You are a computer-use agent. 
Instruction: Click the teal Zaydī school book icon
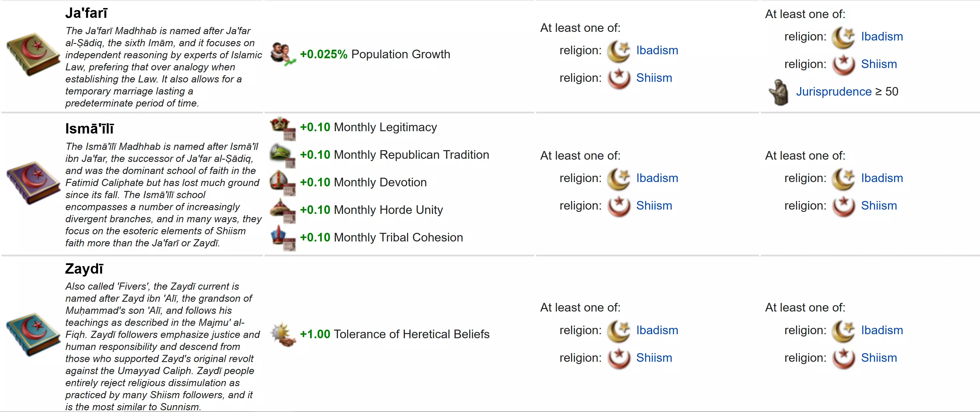[33, 334]
